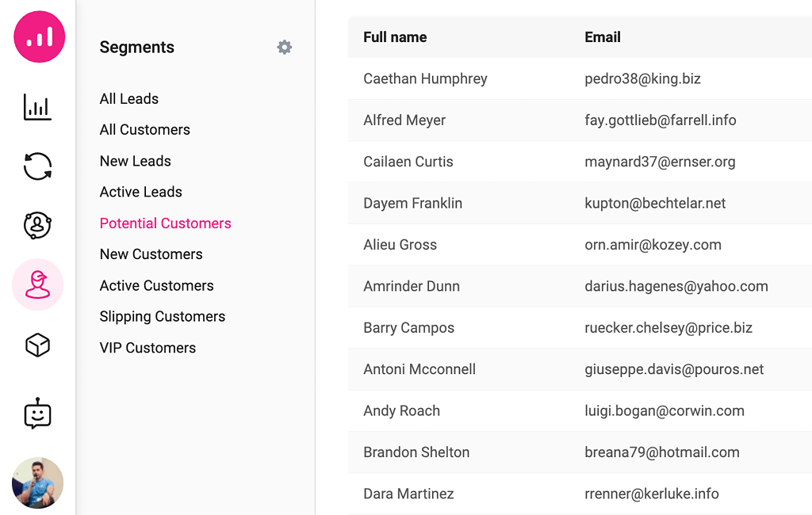Open the Slipping Customers segment
This screenshot has width=812, height=515.
tap(163, 316)
